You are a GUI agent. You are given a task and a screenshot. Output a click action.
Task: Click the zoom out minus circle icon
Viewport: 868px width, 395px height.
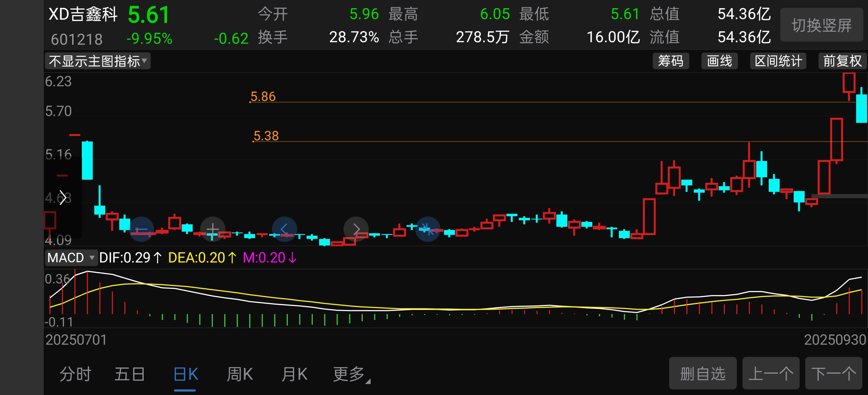141,229
